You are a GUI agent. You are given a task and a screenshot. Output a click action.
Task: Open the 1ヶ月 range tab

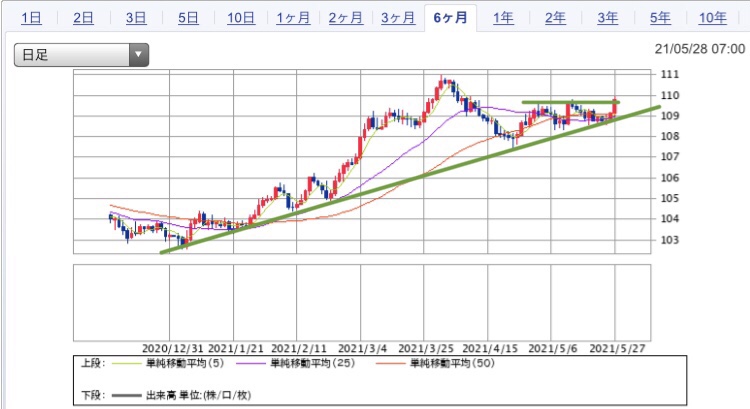coord(293,18)
